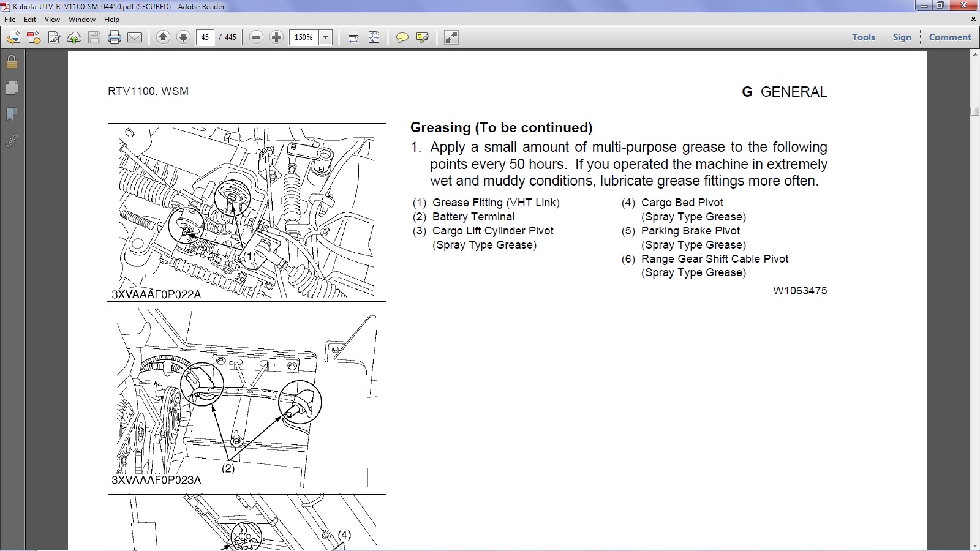Zoom out with the minus button
The image size is (980, 551).
coord(257,37)
